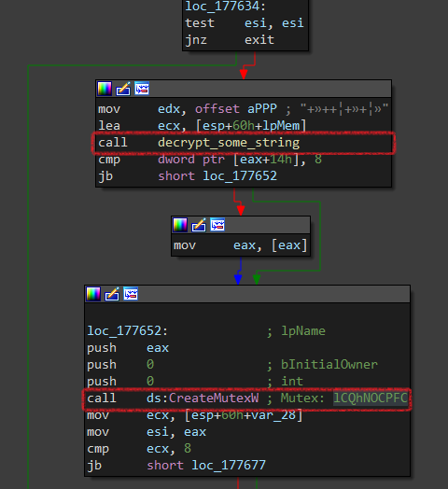
Task: Click the decrypt_some_string function name
Action: tap(229, 143)
